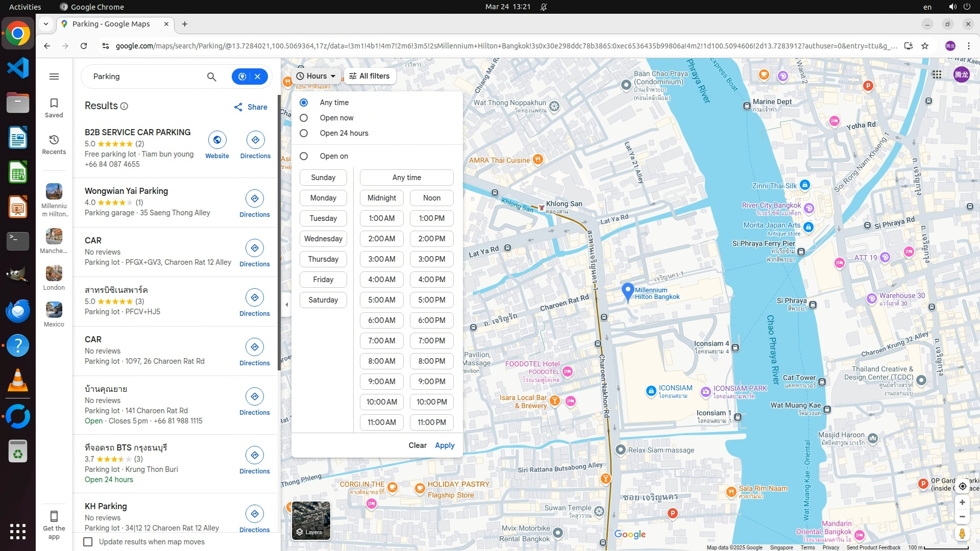The image size is (980, 551).
Task: Open Website icon for B2B Service Car Parking
Action: 217,140
